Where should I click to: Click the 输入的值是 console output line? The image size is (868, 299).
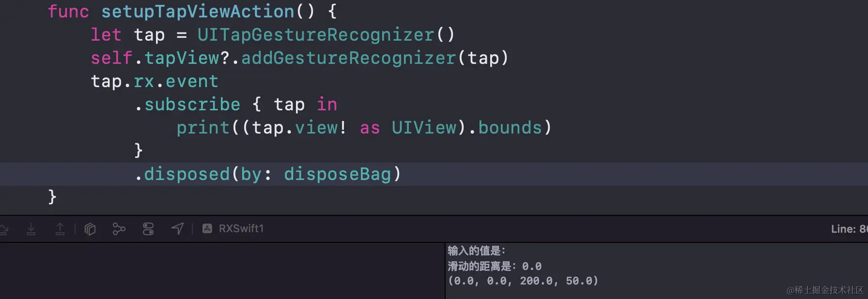(x=477, y=251)
